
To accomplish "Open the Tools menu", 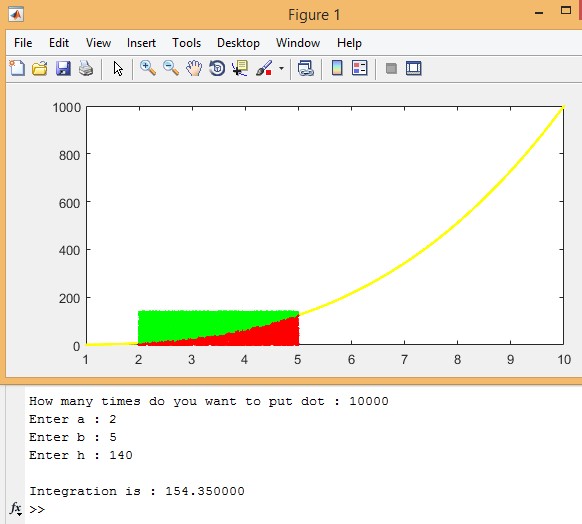I will pos(186,43).
